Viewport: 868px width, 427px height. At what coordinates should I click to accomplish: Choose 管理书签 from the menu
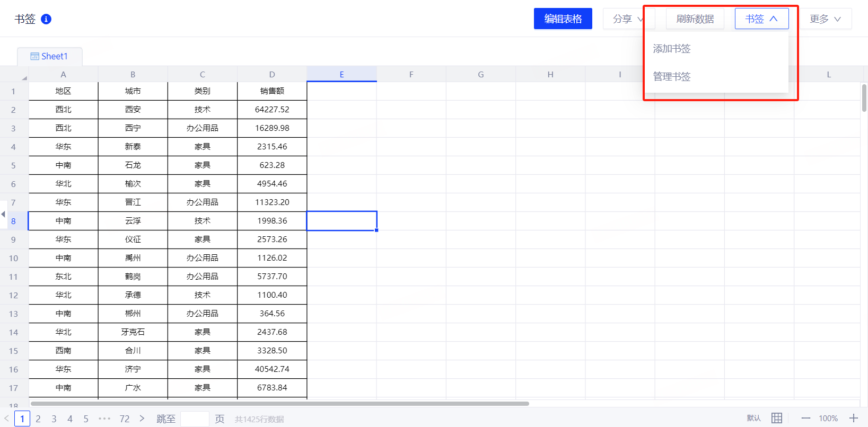[x=672, y=77]
